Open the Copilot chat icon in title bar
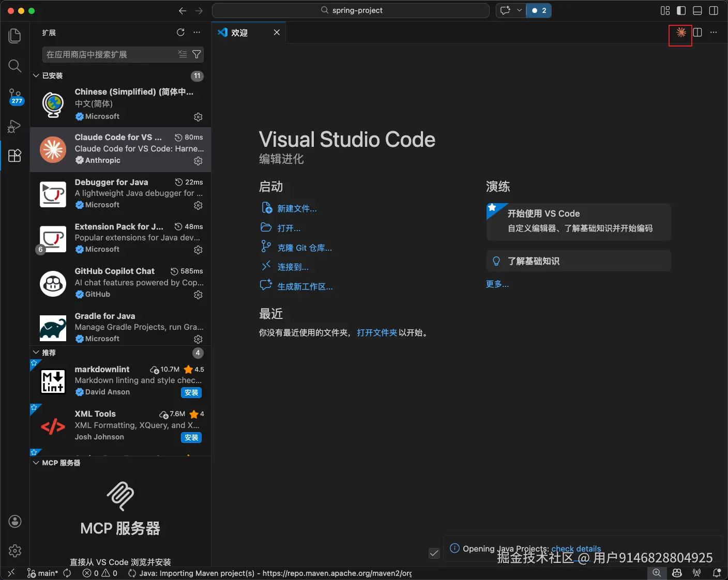Screen dimensions: 728x580 pyautogui.click(x=506, y=10)
